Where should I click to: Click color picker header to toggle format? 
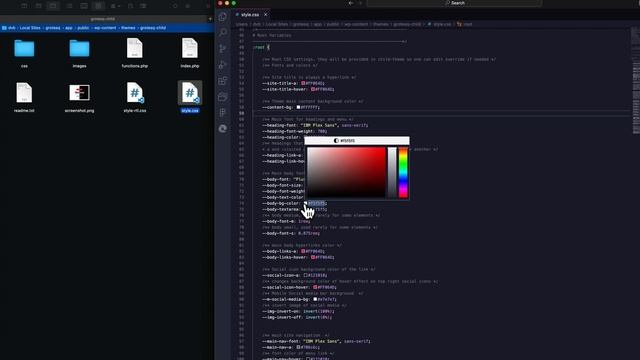point(357,140)
